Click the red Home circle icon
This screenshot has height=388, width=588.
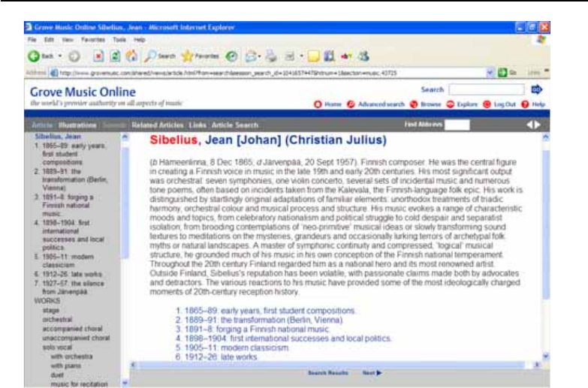(318, 104)
